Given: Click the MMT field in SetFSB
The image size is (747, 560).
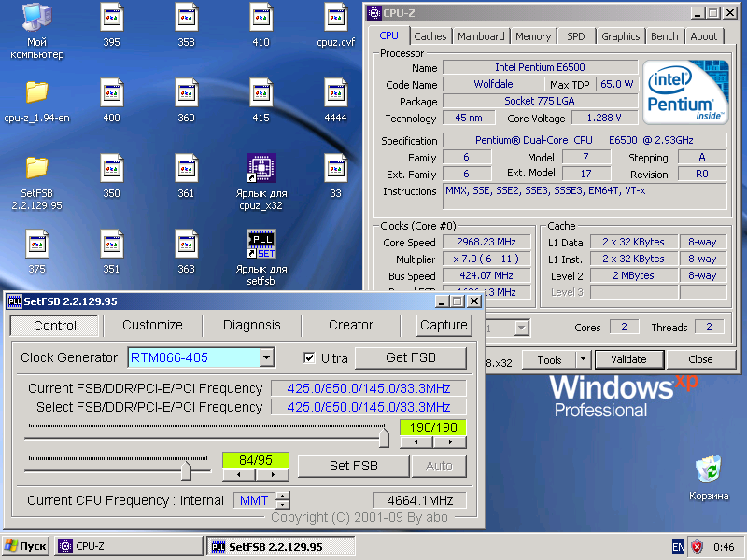Looking at the screenshot, I should [254, 500].
